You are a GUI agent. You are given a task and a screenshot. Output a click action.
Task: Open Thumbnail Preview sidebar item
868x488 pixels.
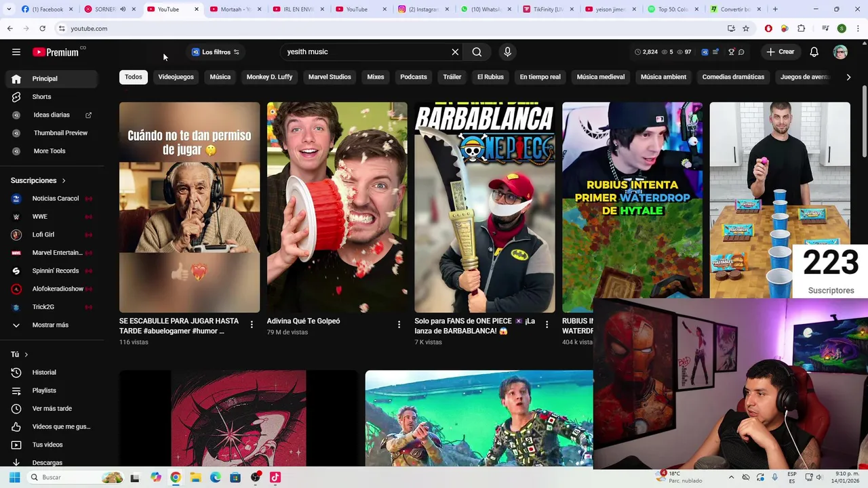(52, 133)
